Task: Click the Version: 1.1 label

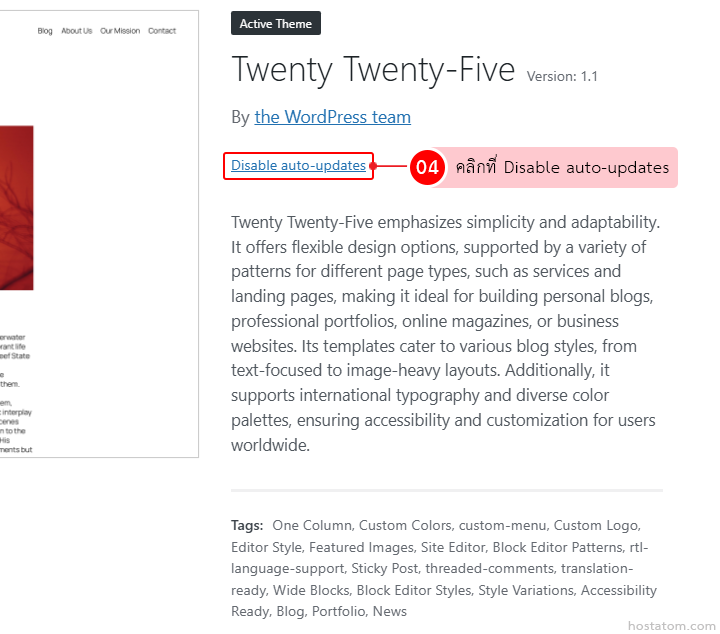Action: [562, 76]
